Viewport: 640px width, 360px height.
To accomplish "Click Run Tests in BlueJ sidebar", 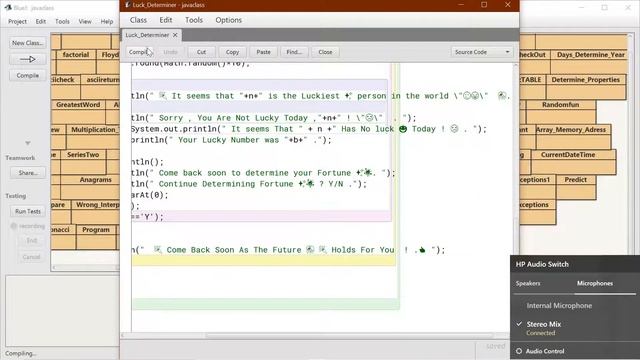I will click(28, 211).
